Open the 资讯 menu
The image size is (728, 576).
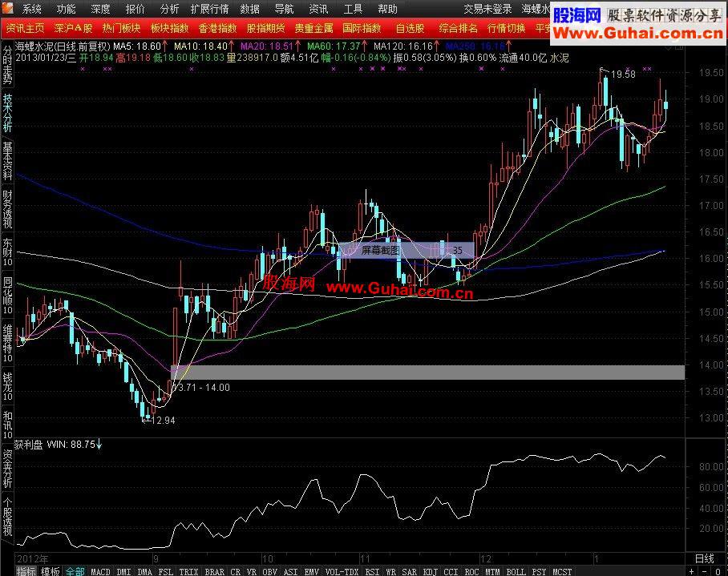[318, 9]
